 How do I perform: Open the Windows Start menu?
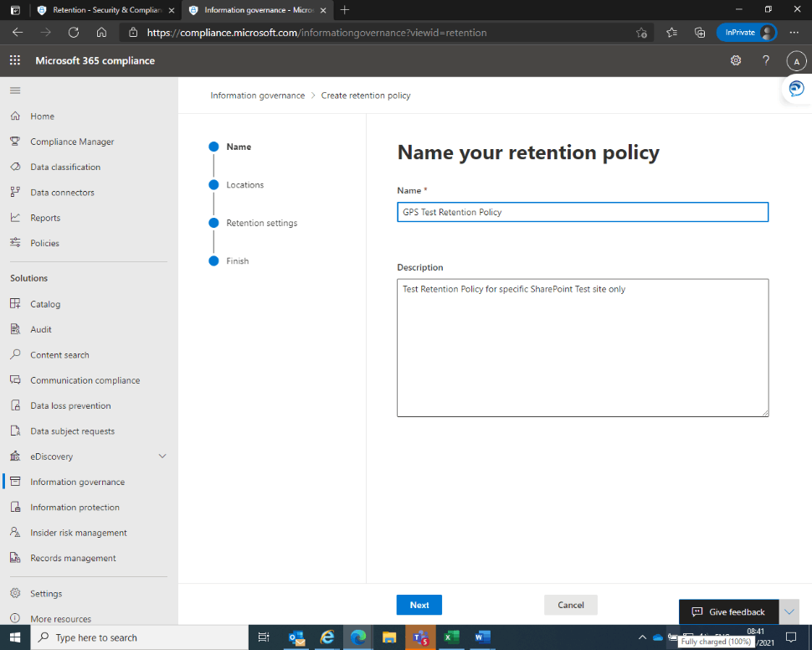click(x=15, y=637)
